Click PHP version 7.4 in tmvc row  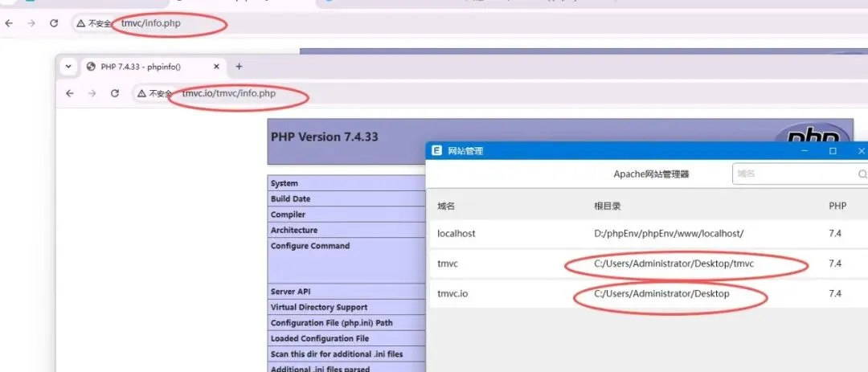click(835, 264)
